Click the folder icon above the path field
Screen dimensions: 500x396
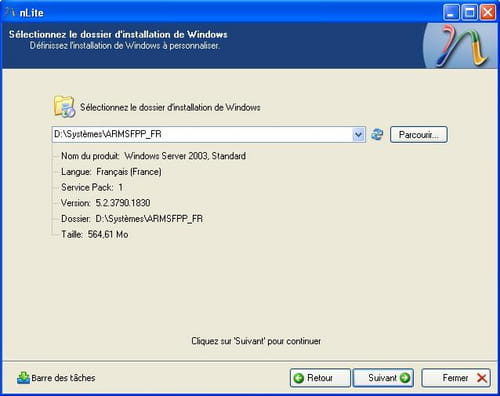click(x=64, y=107)
